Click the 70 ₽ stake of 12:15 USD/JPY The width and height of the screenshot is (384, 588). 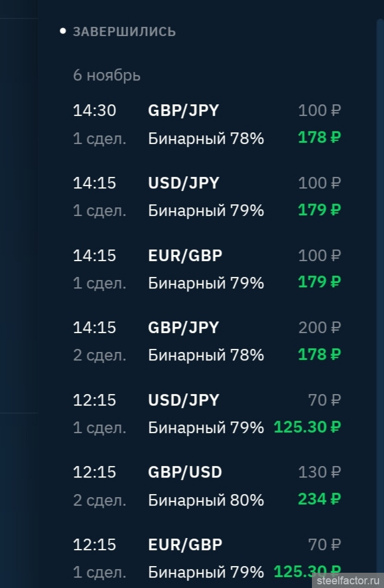tap(324, 400)
